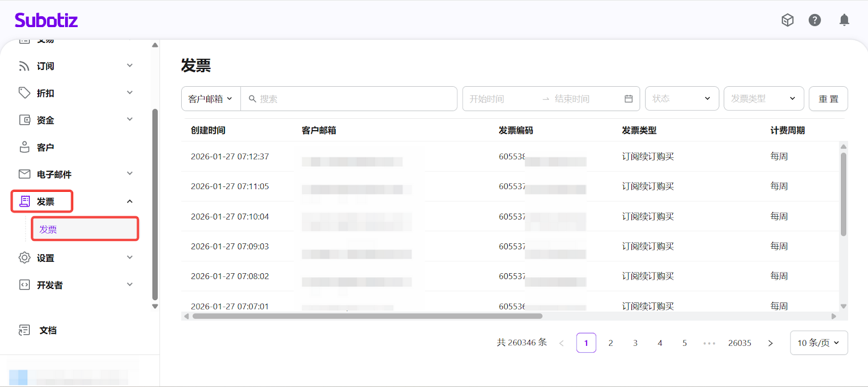
Task: Open the 客户邮箱 search field dropdown
Action: click(x=210, y=99)
